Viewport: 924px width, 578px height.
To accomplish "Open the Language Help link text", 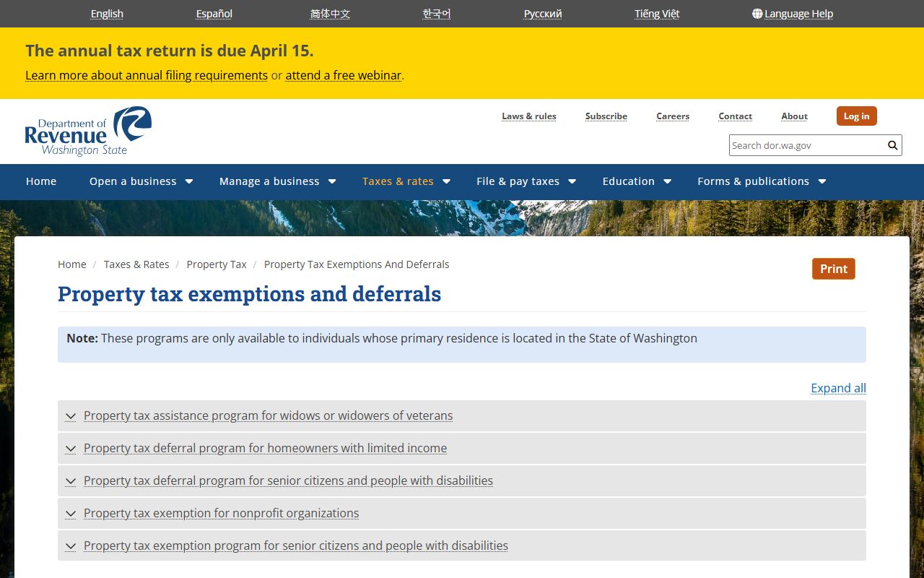I will pyautogui.click(x=798, y=14).
